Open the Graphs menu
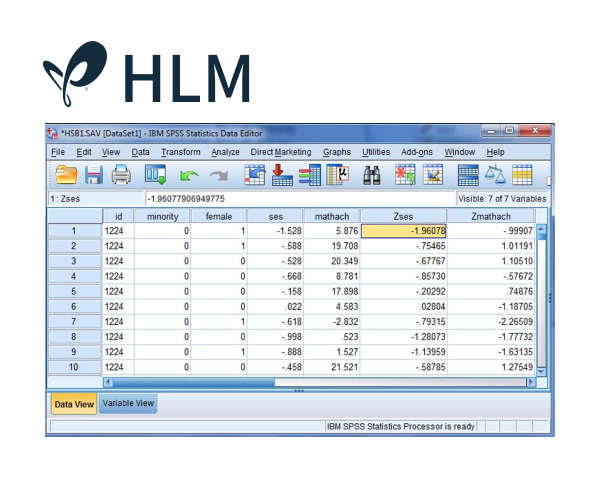 (337, 152)
